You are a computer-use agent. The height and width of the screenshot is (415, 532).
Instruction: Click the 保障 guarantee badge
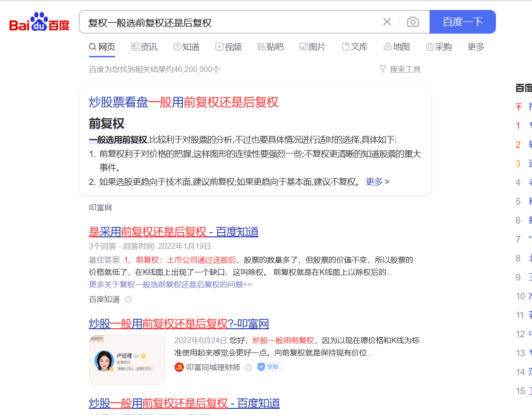tap(269, 367)
